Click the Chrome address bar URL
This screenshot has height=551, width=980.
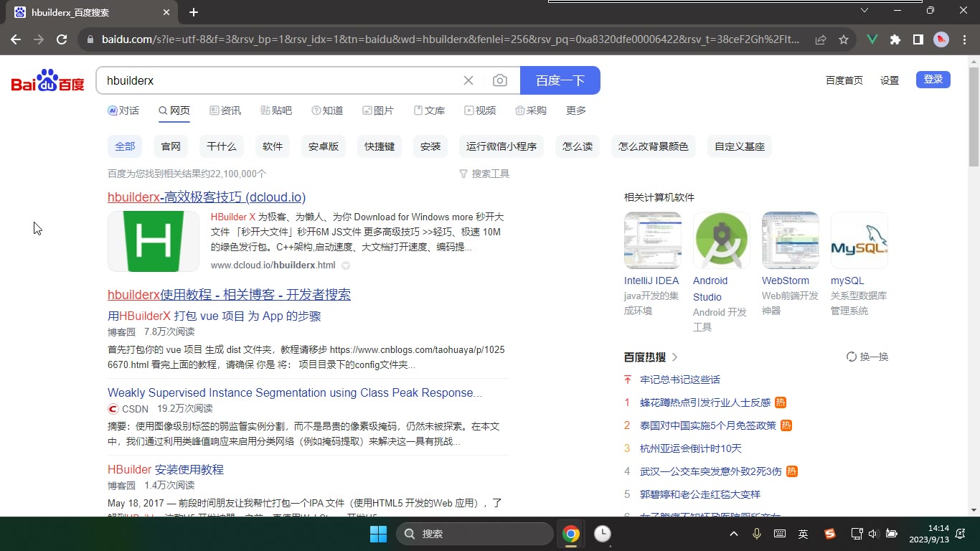tap(451, 39)
